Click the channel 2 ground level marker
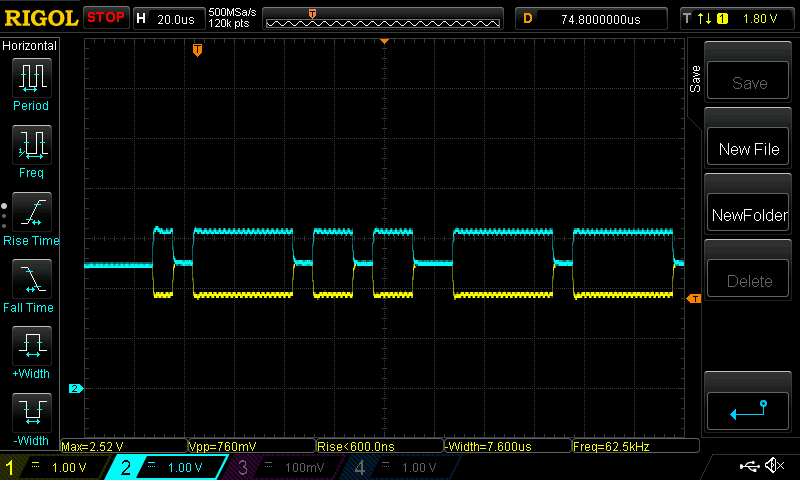This screenshot has width=800, height=480. coord(76,389)
